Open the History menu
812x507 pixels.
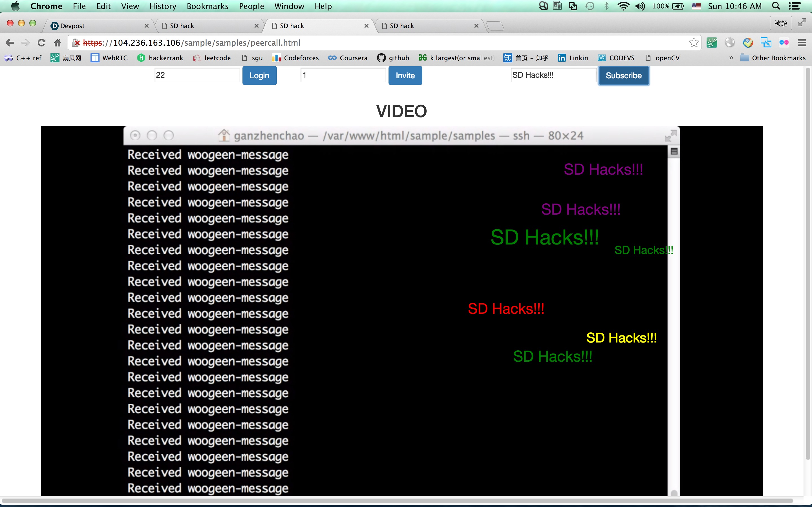163,6
